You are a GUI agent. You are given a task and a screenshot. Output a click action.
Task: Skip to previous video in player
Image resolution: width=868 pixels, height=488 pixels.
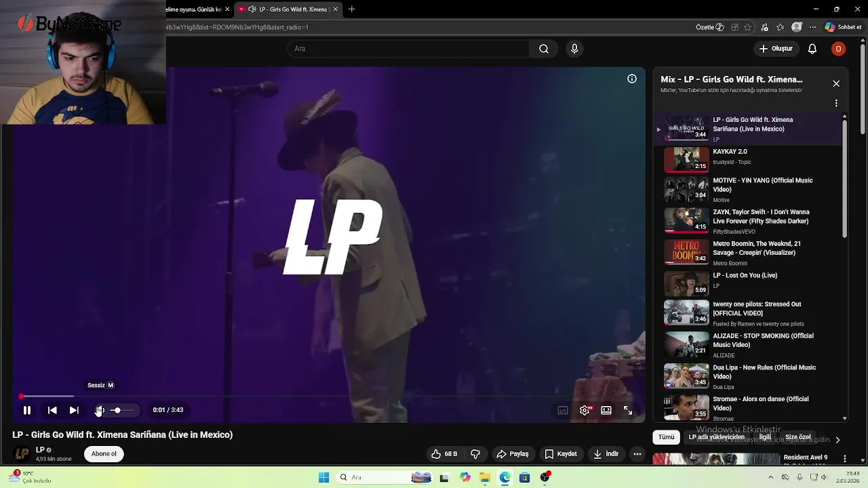point(52,410)
